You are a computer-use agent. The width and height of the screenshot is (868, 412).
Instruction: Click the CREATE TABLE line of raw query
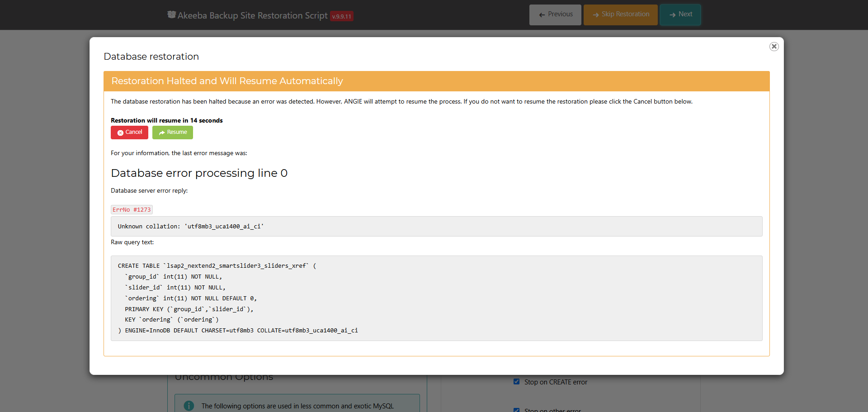[217, 266]
